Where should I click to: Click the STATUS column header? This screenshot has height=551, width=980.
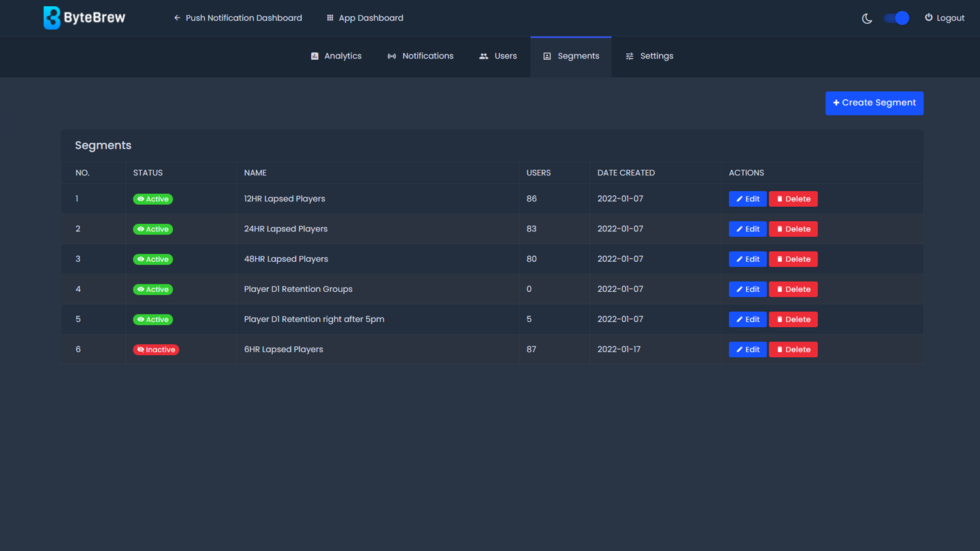tap(148, 173)
